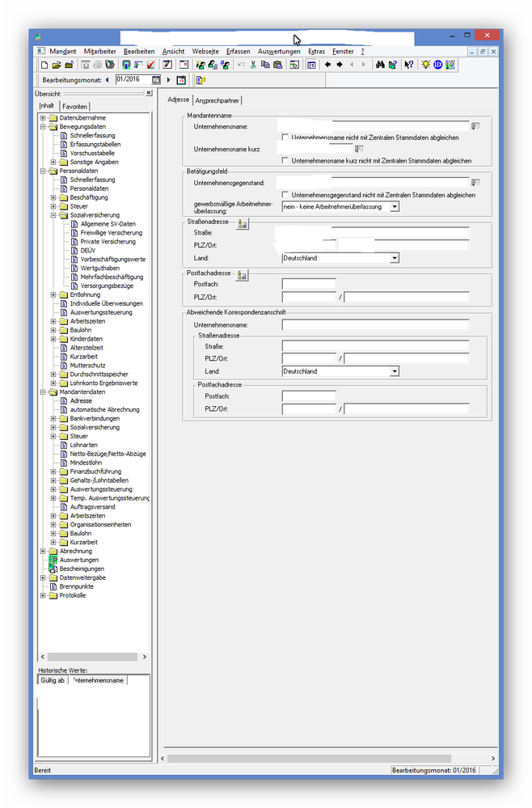Click the light bulb tips icon
532x808 pixels.
point(425,65)
